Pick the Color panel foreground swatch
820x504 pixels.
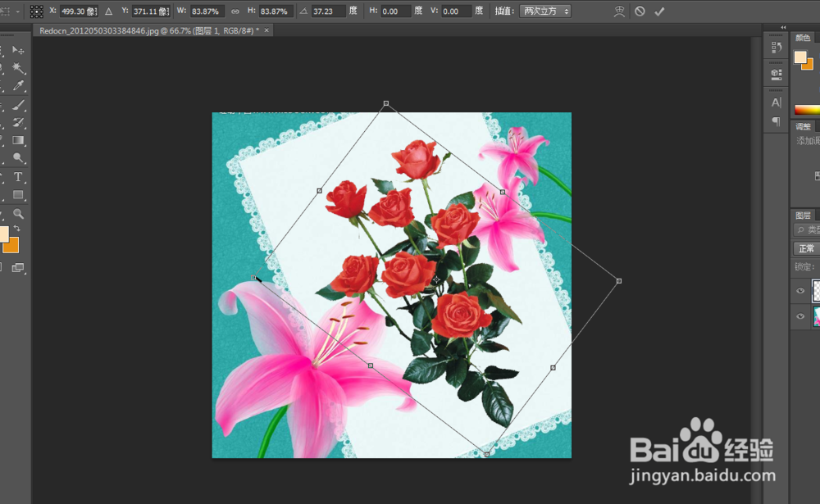click(800, 57)
